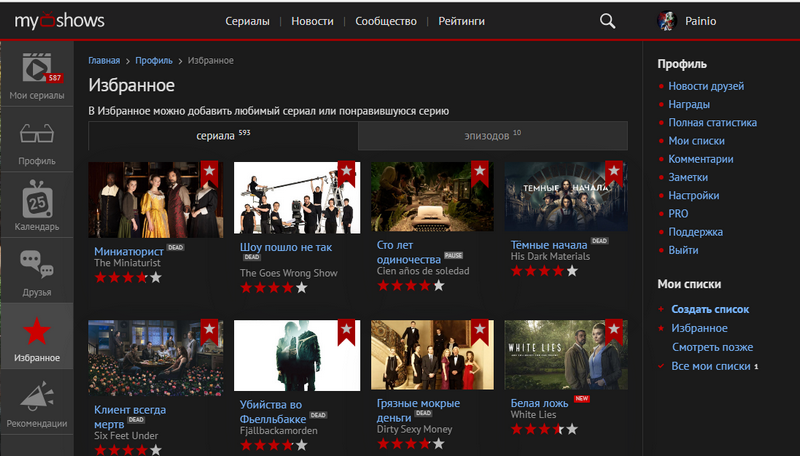Toggle favorite ribbon on Six Feet Under poster

209,332
